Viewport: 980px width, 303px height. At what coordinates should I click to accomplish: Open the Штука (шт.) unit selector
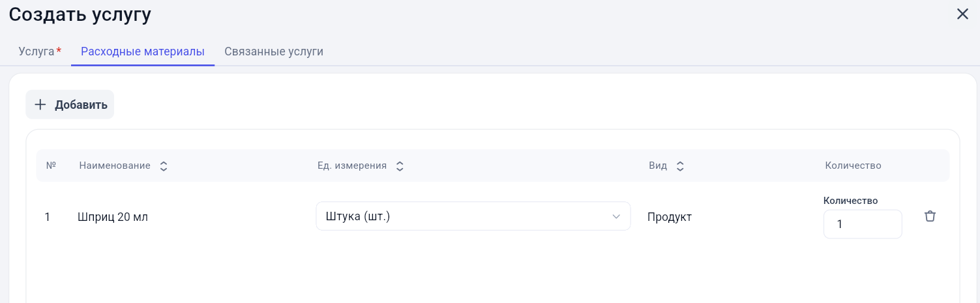point(473,216)
